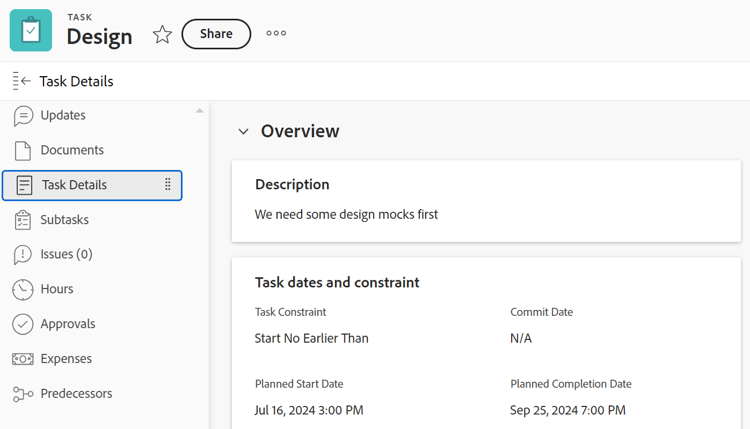Collapse the Overview section chevron
Image resolution: width=750 pixels, height=429 pixels.
pos(243,132)
